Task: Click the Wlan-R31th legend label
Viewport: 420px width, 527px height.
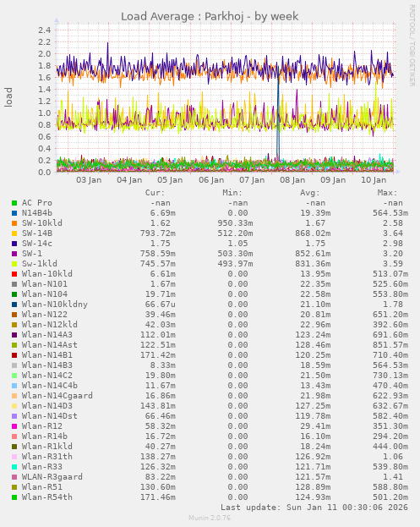Action: click(x=47, y=457)
